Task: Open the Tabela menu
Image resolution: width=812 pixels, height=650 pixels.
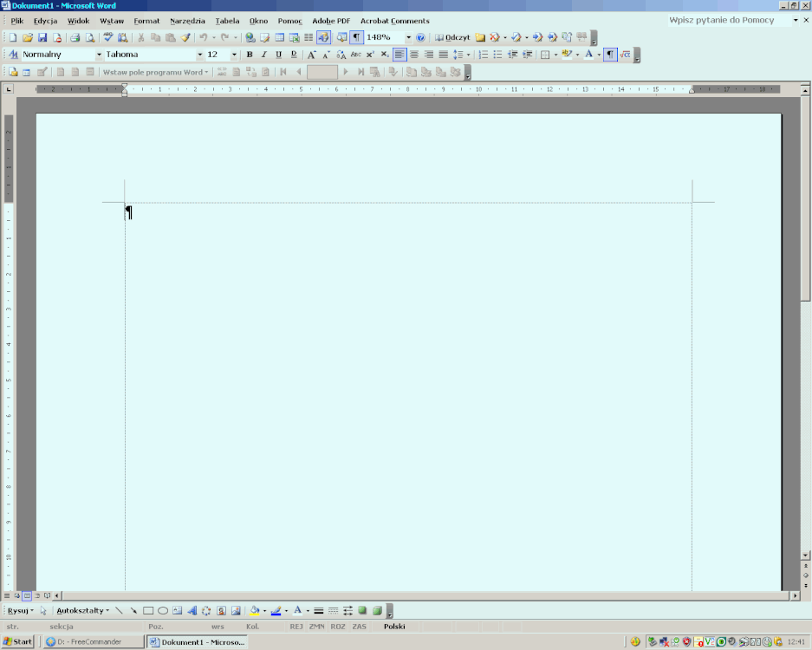Action: (227, 21)
